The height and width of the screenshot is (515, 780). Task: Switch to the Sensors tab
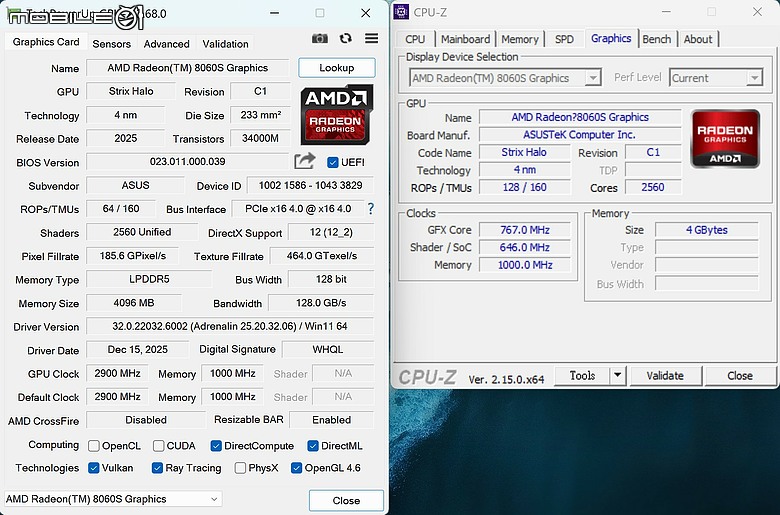pos(111,44)
